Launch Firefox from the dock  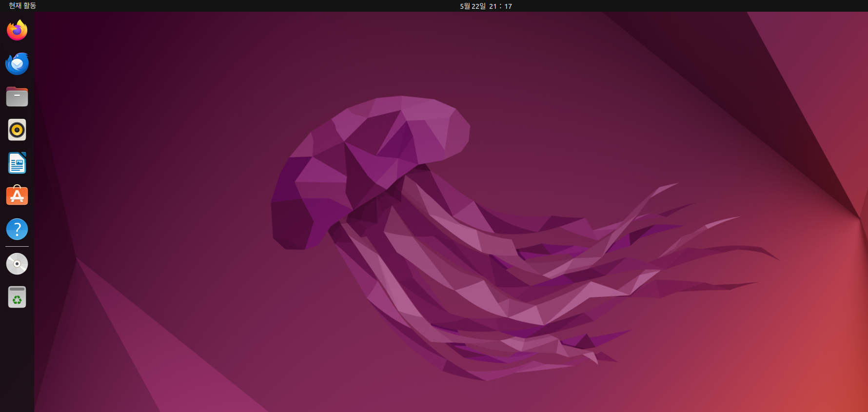coord(17,30)
